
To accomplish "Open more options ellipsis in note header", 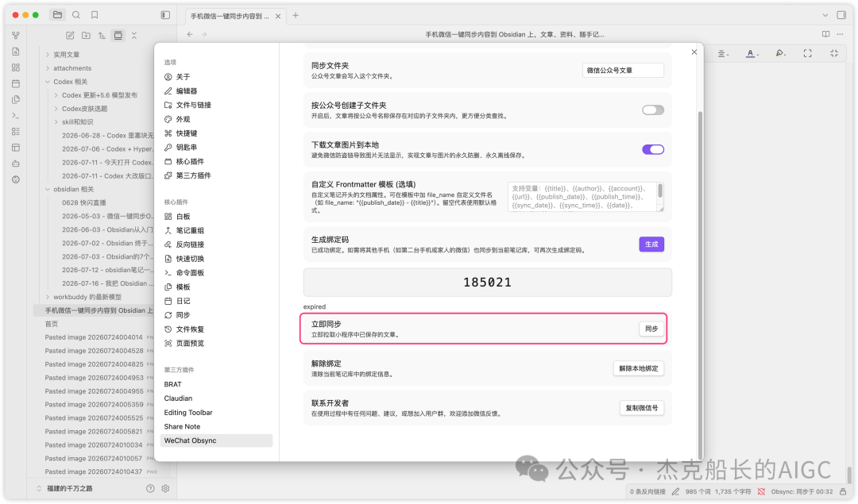I will click(841, 34).
